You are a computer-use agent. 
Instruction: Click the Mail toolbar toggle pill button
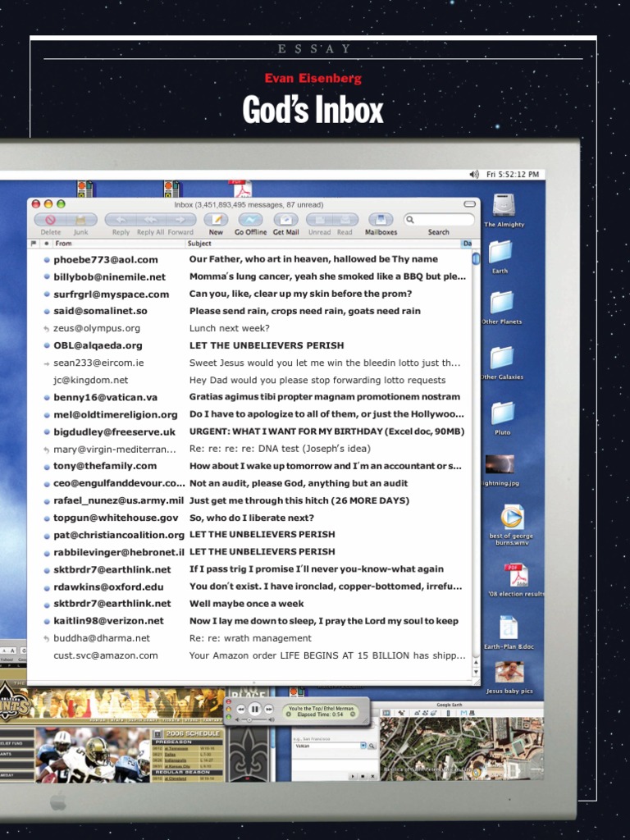pyautogui.click(x=469, y=204)
